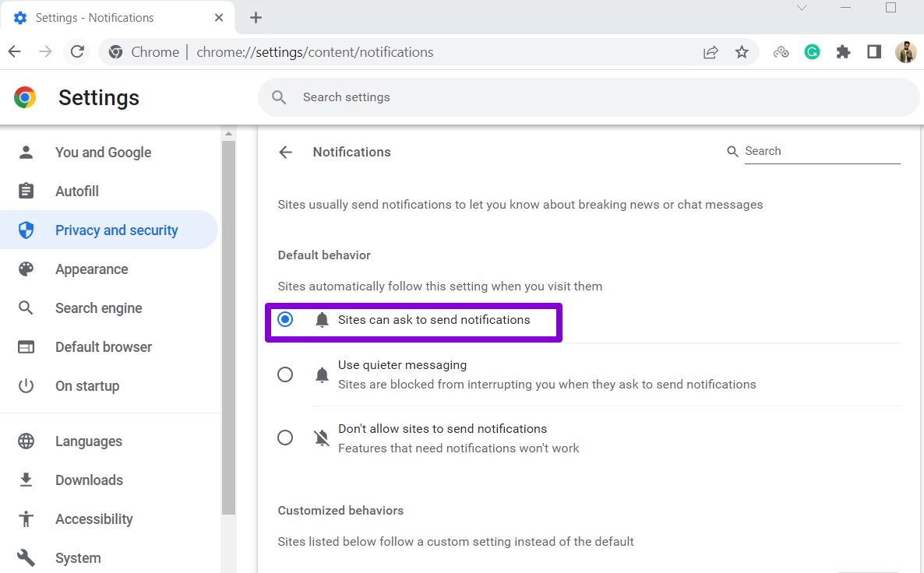This screenshot has width=924, height=573.
Task: Click the Search settings input field
Action: 589,97
